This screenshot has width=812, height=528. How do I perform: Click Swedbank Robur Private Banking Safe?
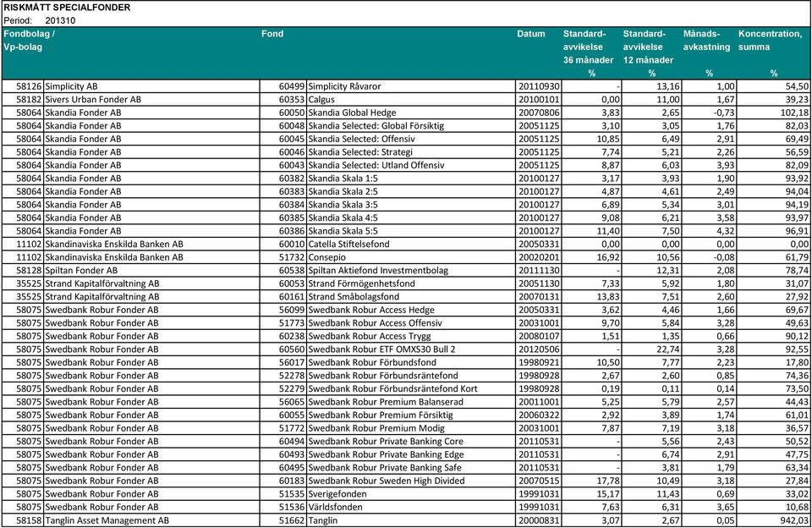[x=385, y=468]
